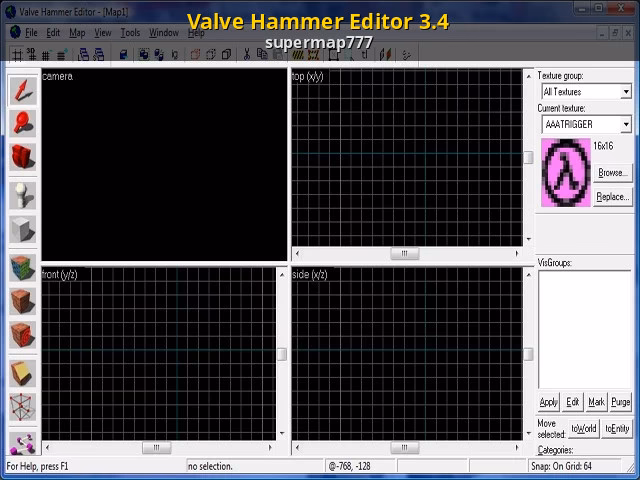Screen dimensions: 640x480
Task: Click the 'Snap: On Grid: 64' status text
Action: [x=561, y=466]
